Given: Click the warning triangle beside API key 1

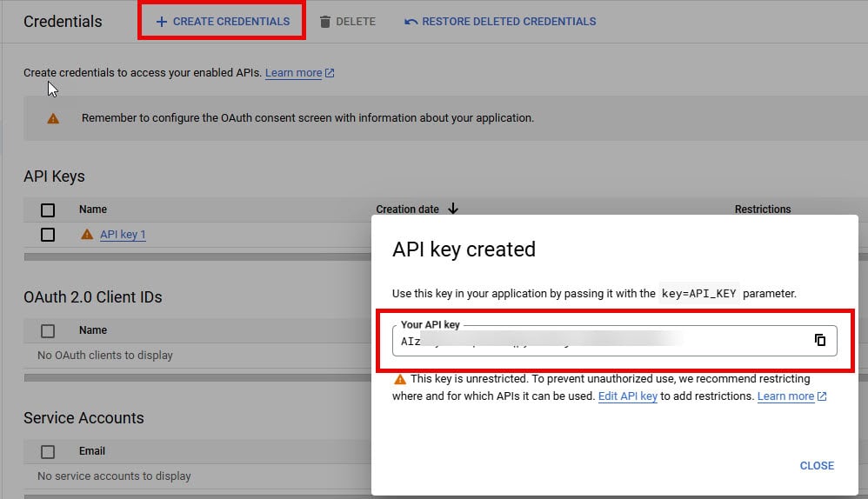Looking at the screenshot, I should click(87, 235).
